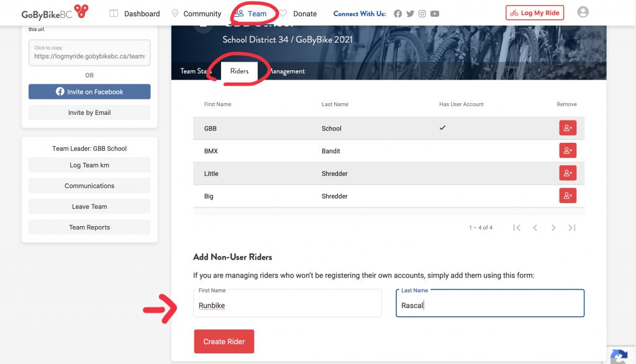Click the Community location pin icon
The image size is (636, 364).
point(175,14)
